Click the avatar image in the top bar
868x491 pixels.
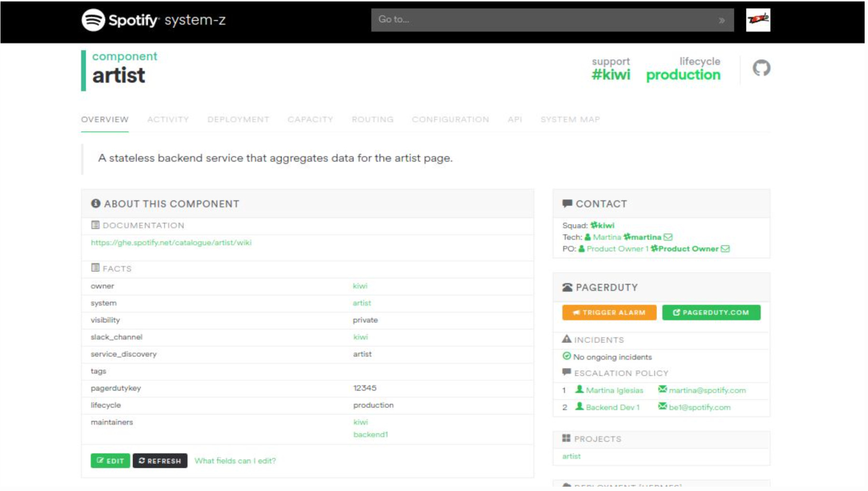(758, 21)
